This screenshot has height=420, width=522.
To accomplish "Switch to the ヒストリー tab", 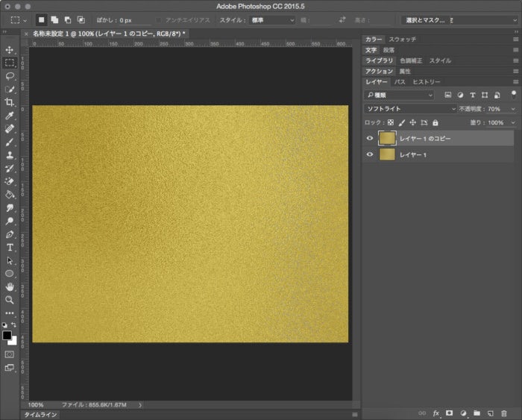I will pos(427,81).
